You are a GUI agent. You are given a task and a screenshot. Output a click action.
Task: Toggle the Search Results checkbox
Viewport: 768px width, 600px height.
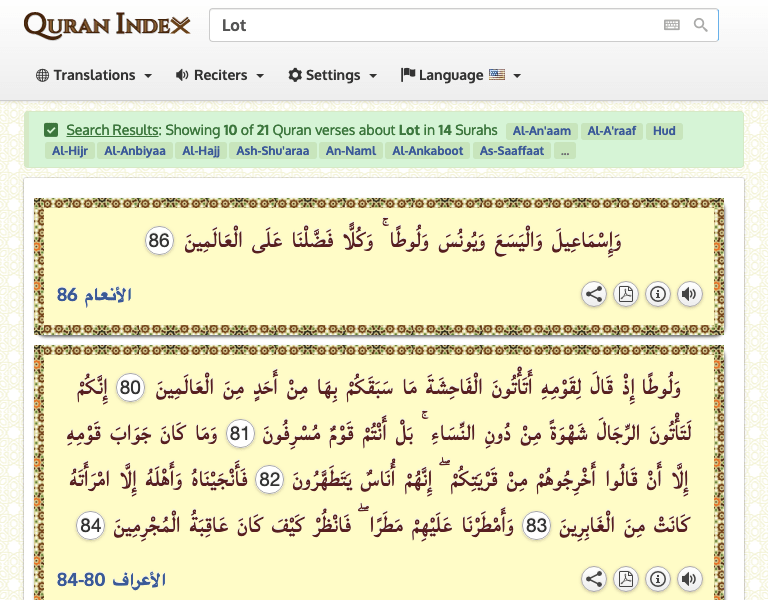tap(51, 130)
